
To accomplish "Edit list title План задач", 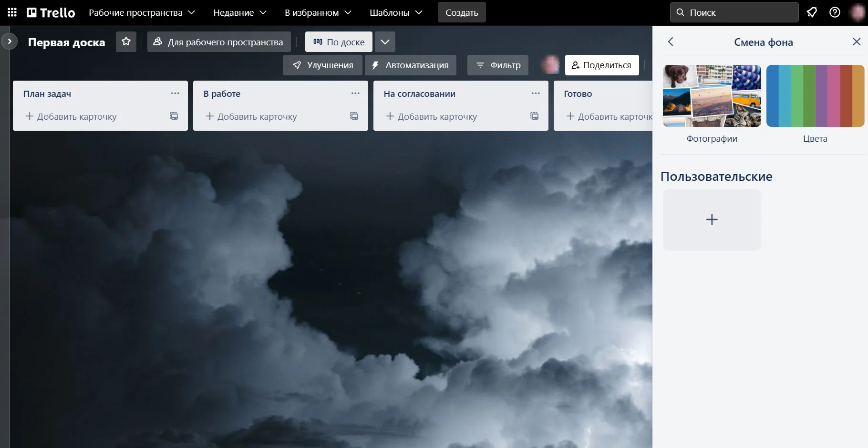I will [x=47, y=94].
